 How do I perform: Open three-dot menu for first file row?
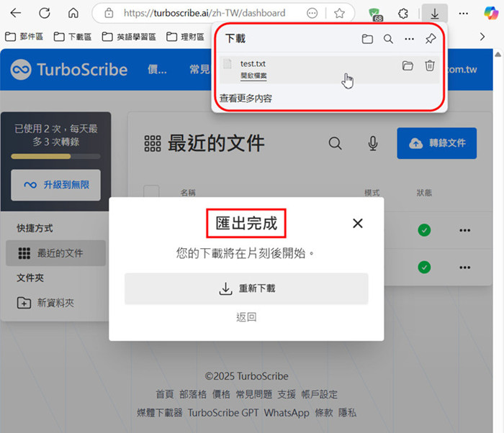coord(464,230)
